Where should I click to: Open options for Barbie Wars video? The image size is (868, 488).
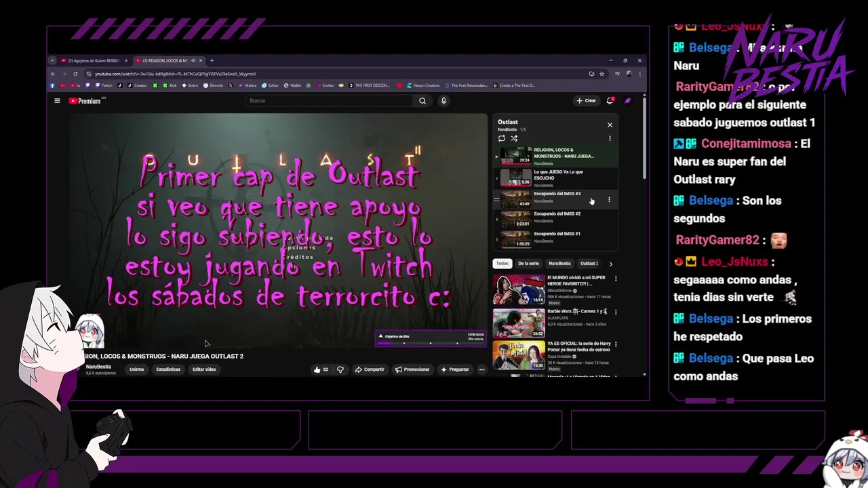[616, 312]
